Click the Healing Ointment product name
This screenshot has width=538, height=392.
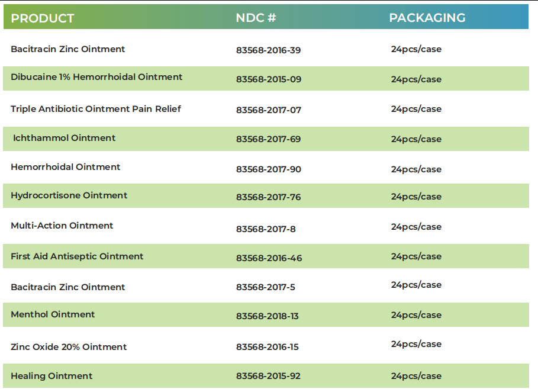tap(51, 376)
